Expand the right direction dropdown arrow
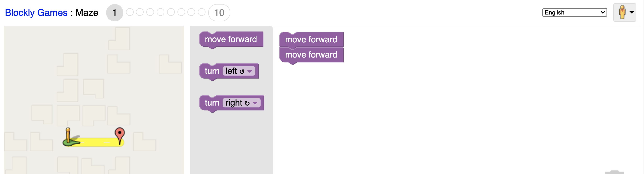The image size is (644, 174). 255,103
